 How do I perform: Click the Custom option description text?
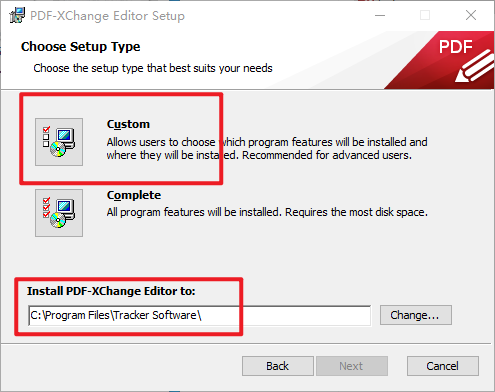[x=267, y=149]
